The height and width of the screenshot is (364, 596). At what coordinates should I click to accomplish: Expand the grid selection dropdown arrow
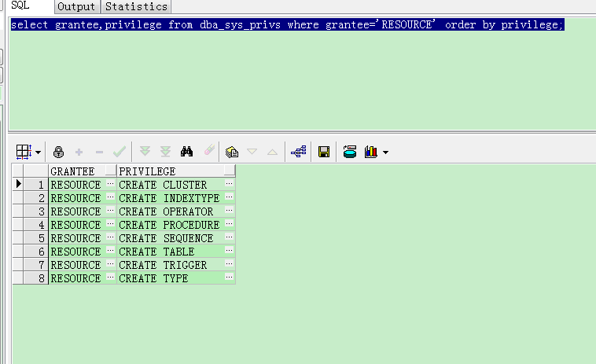click(x=38, y=153)
